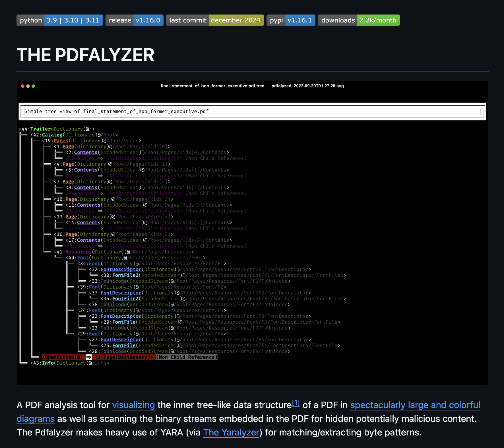Select the <25:FontFile row

pos(220,346)
